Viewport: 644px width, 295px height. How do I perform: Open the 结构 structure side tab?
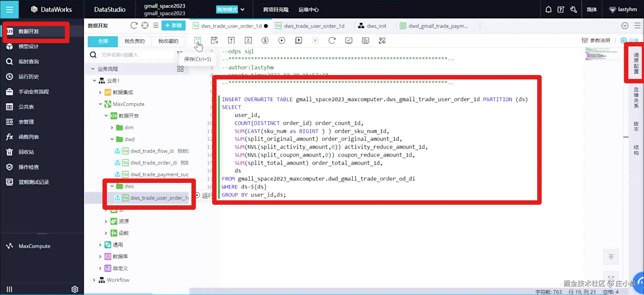pos(636,150)
